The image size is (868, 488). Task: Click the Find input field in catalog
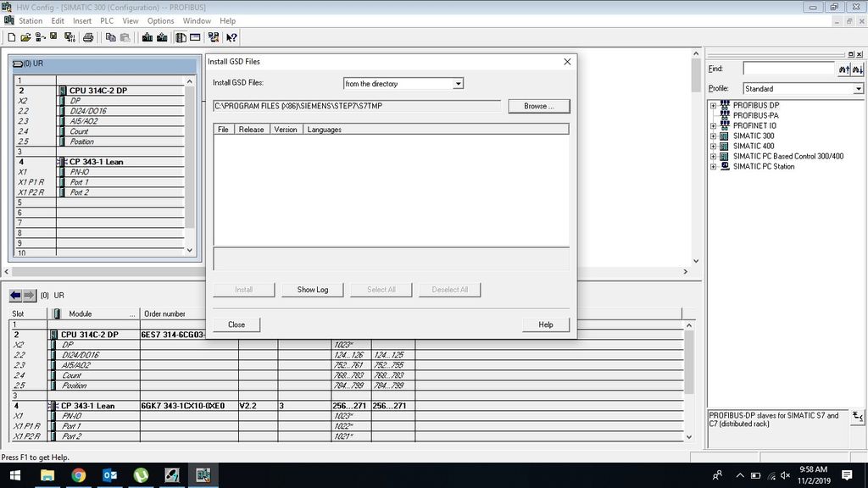(x=788, y=69)
